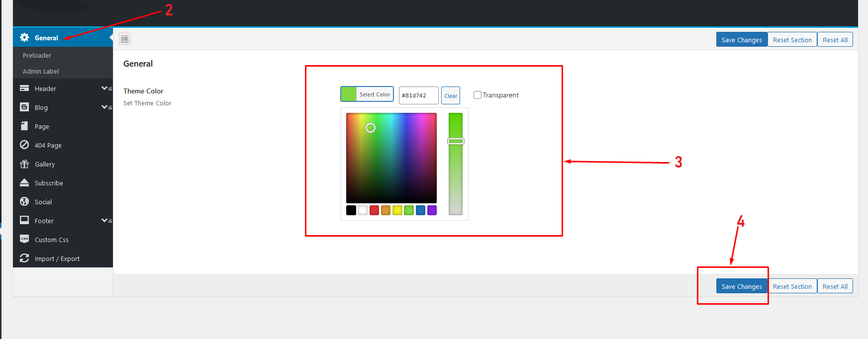Open the Admin Label submenu item
This screenshot has height=339, width=868.
[41, 72]
